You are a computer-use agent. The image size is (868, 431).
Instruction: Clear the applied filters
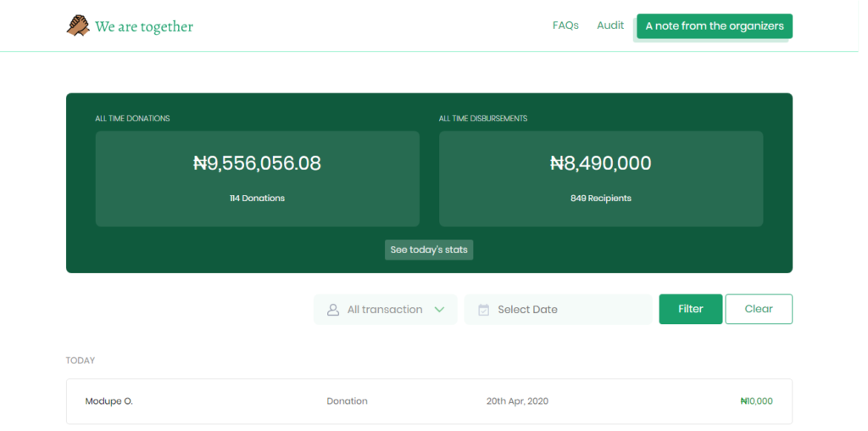click(x=759, y=309)
